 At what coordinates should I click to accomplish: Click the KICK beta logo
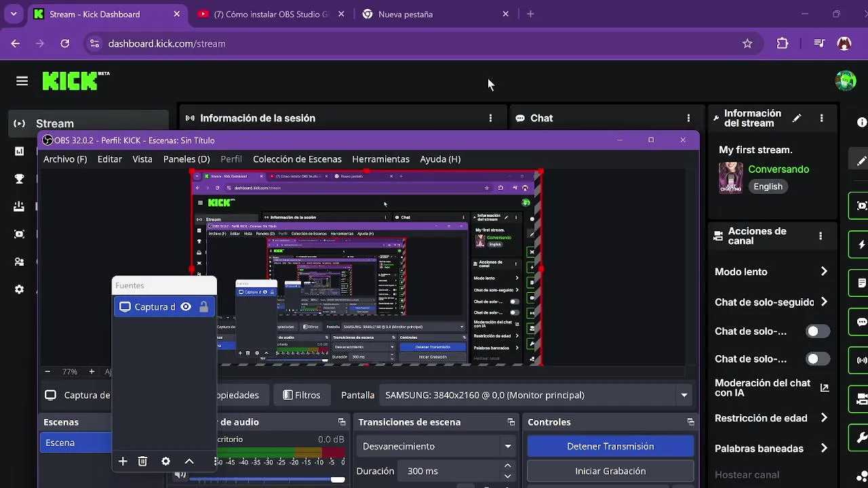point(75,81)
